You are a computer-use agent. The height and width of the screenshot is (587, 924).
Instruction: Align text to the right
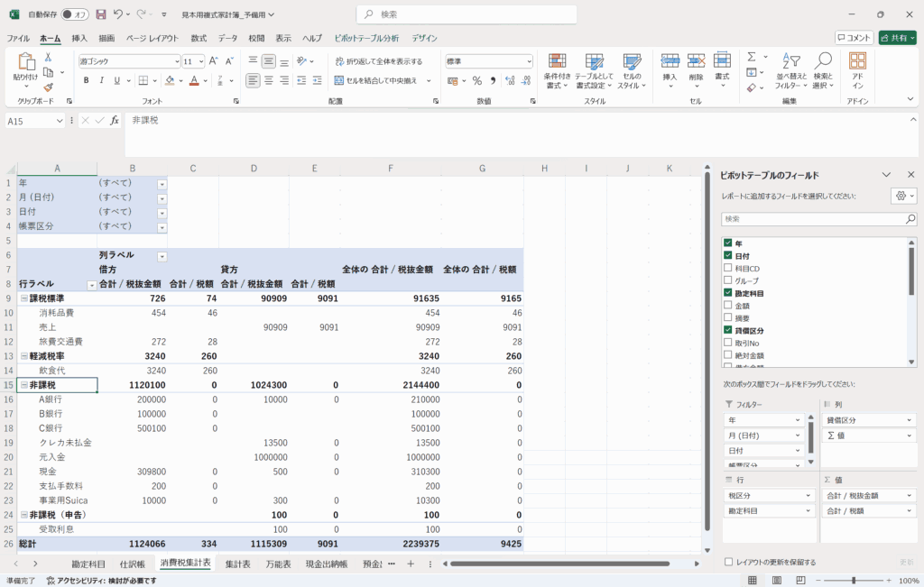point(284,80)
